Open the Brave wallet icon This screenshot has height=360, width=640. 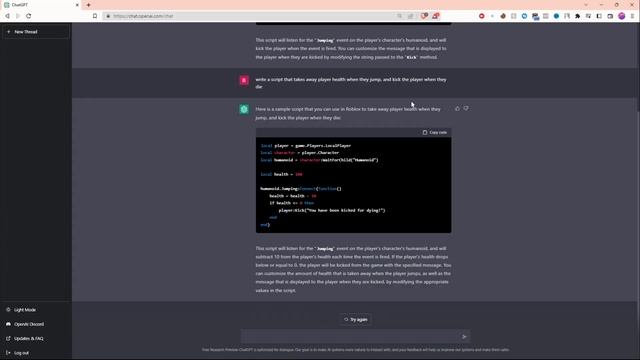point(610,16)
